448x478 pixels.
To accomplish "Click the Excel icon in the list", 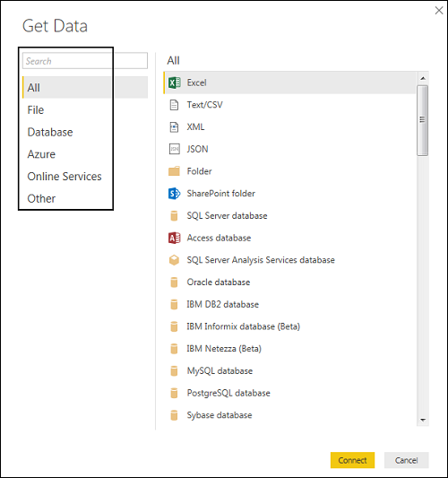I will pos(174,83).
